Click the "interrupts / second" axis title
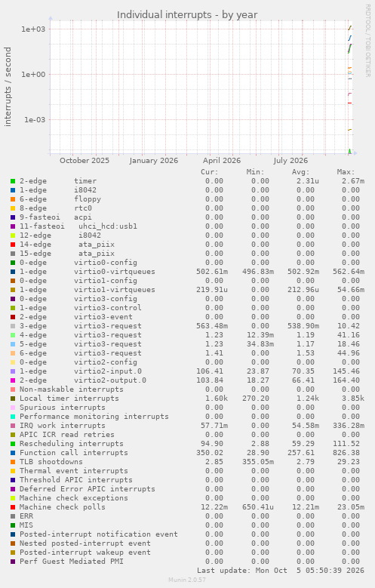Image resolution: width=375 pixels, height=588 pixels. 8,87
